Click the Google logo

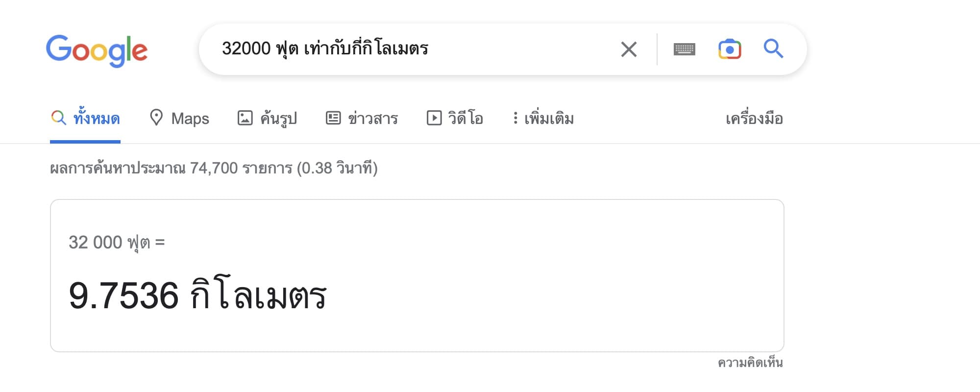tap(97, 50)
